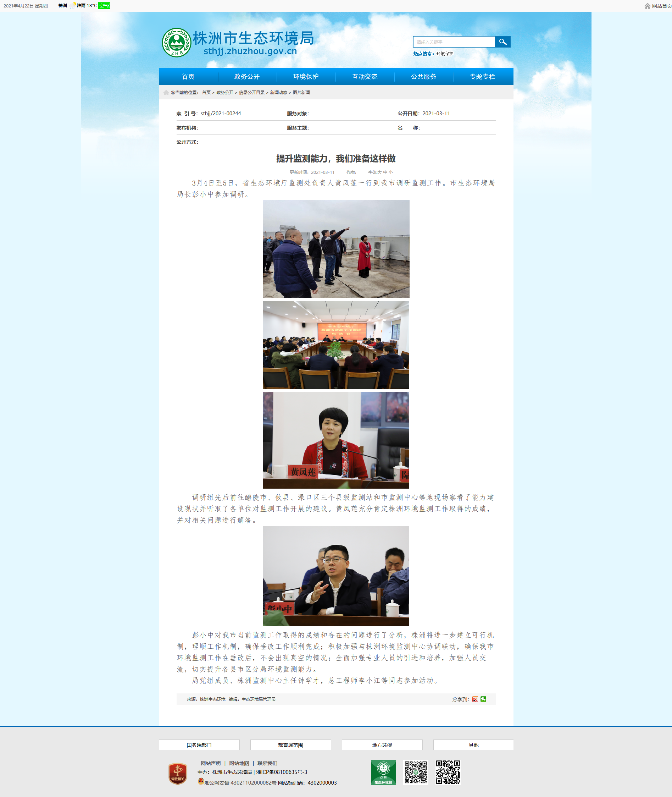Open the green 生态环境部 ZHB logo
This screenshot has height=797, width=672.
[x=383, y=772]
